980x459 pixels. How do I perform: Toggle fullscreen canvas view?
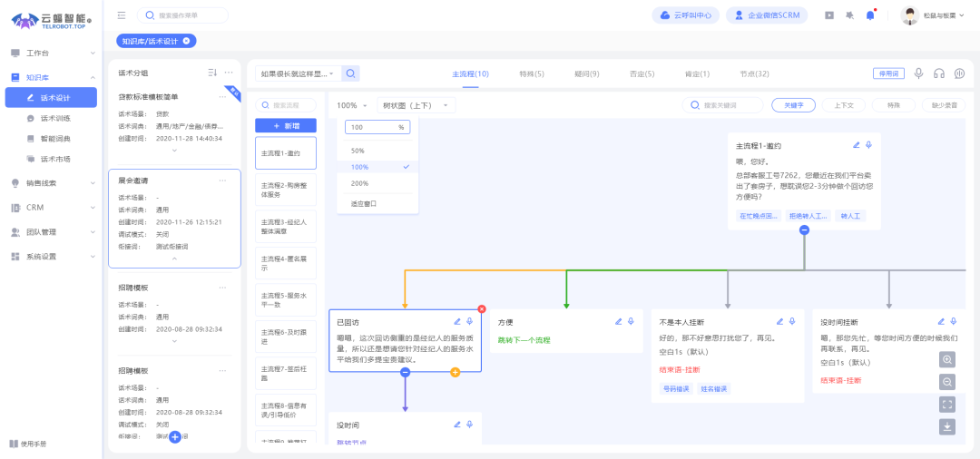point(946,404)
